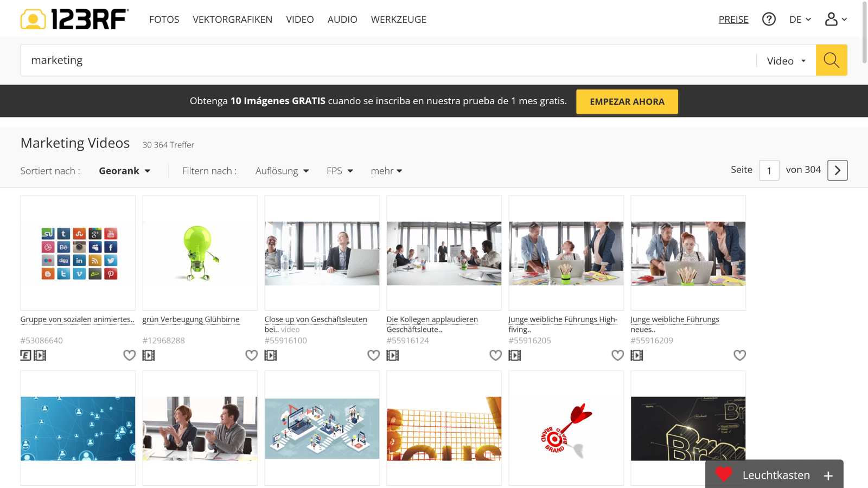The image size is (868, 488).
Task: Open the PREISE link
Action: (733, 19)
